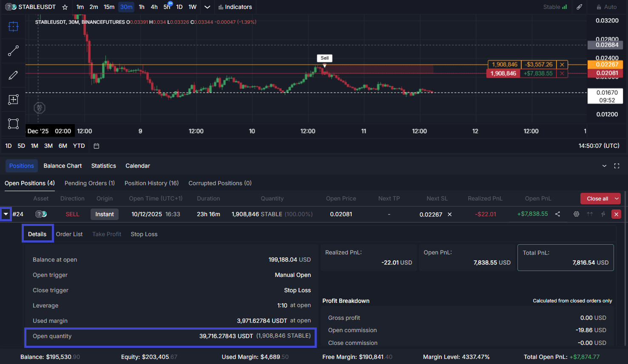Select the Details sub-tab
628x364 pixels.
point(37,234)
